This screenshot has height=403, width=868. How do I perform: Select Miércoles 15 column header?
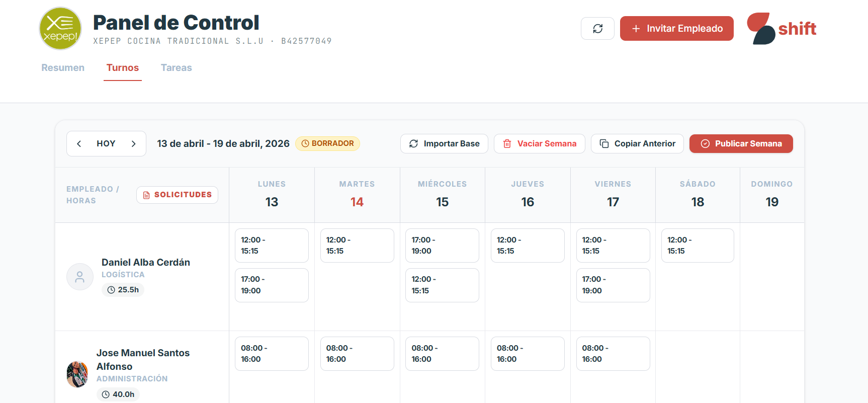tap(443, 195)
